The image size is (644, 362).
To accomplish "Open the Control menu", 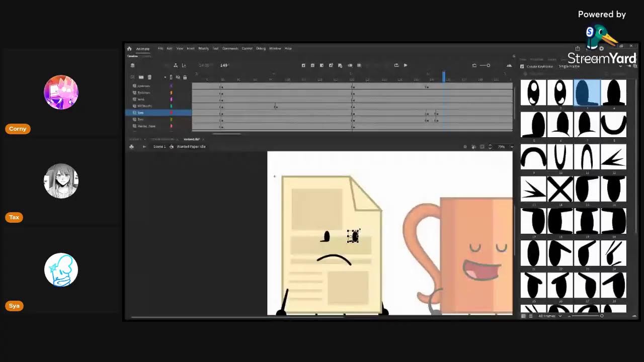I will tap(247, 49).
